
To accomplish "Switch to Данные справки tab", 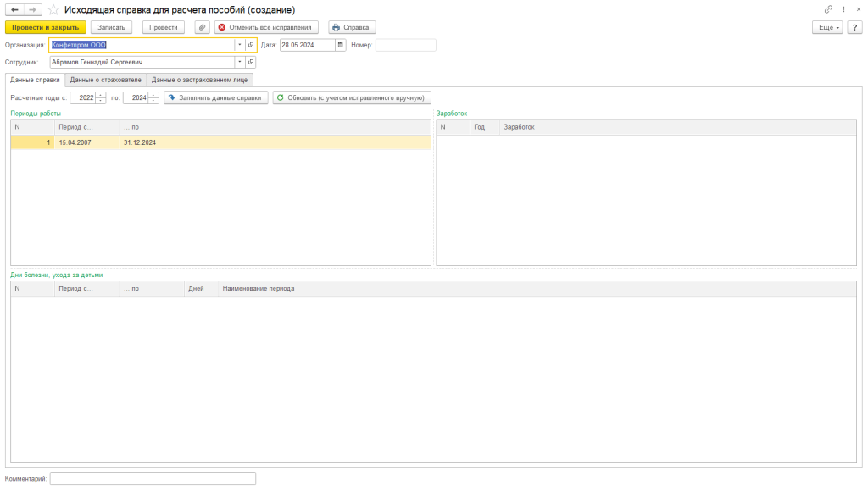I will 35,80.
